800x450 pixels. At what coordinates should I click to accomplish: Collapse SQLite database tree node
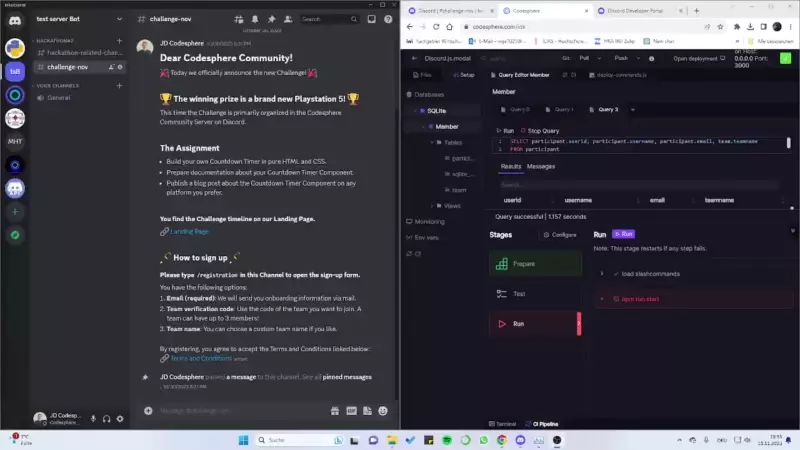click(415, 111)
